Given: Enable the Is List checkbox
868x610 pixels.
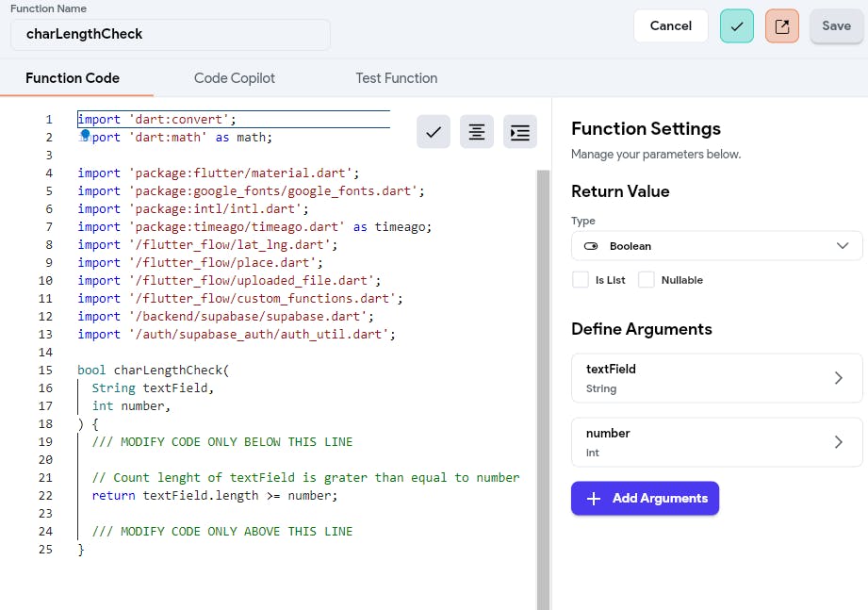Looking at the screenshot, I should (x=581, y=280).
